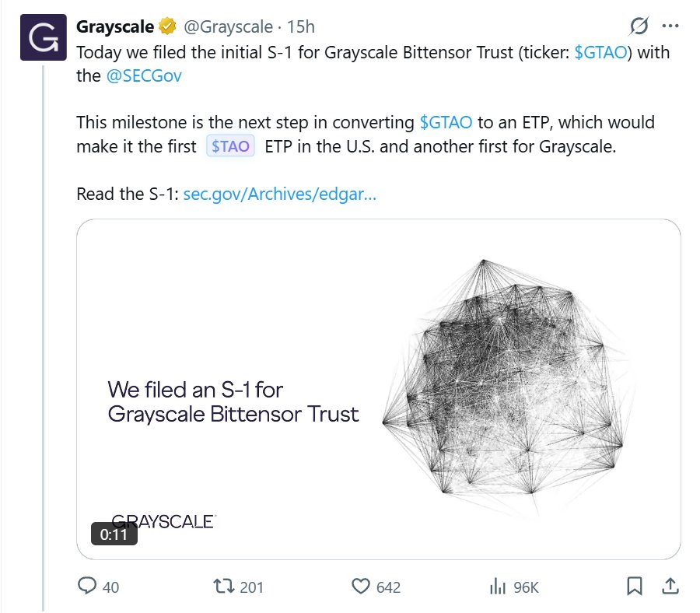Screen dimensions: 700x613
Task: Like the post with the heart icon
Action: [x=362, y=586]
